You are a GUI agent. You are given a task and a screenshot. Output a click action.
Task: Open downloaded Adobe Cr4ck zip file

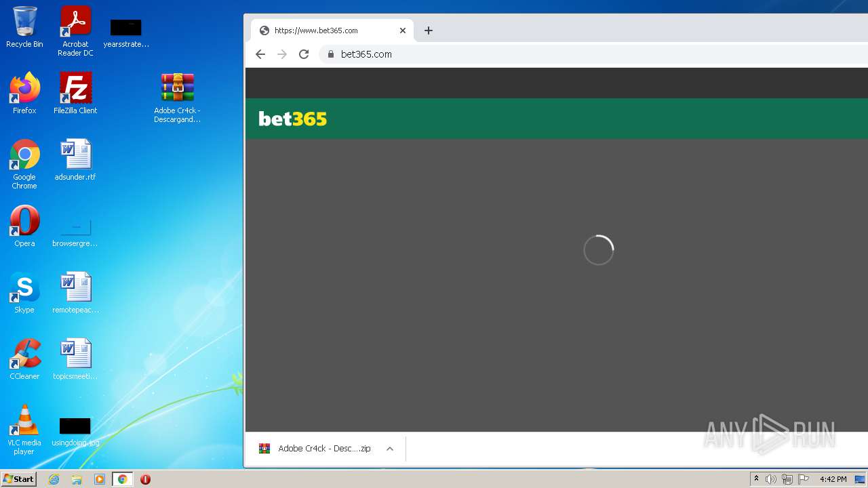point(315,449)
